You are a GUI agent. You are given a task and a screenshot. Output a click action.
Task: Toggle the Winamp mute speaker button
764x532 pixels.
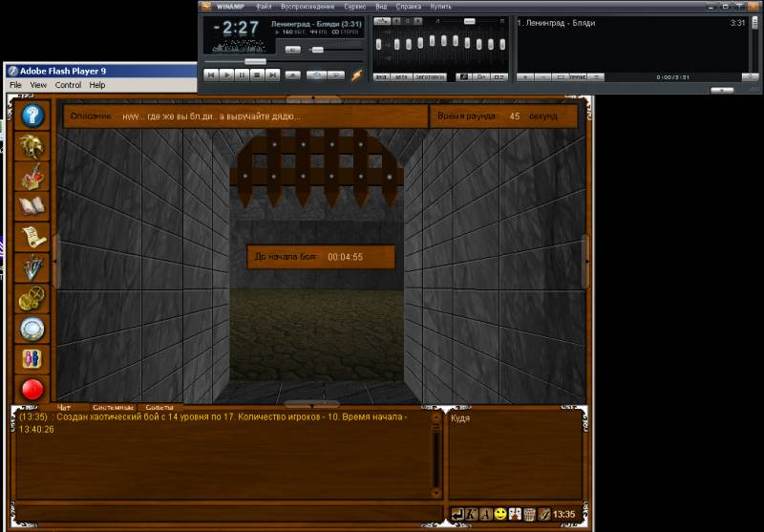(x=293, y=50)
